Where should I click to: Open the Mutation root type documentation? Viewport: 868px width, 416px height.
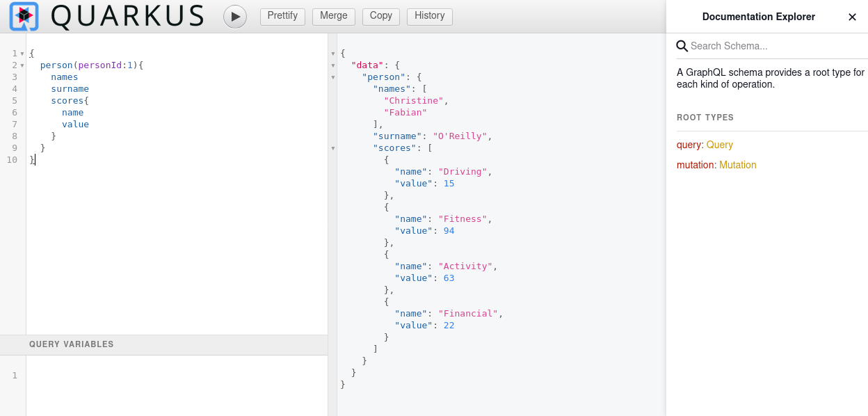pos(737,165)
